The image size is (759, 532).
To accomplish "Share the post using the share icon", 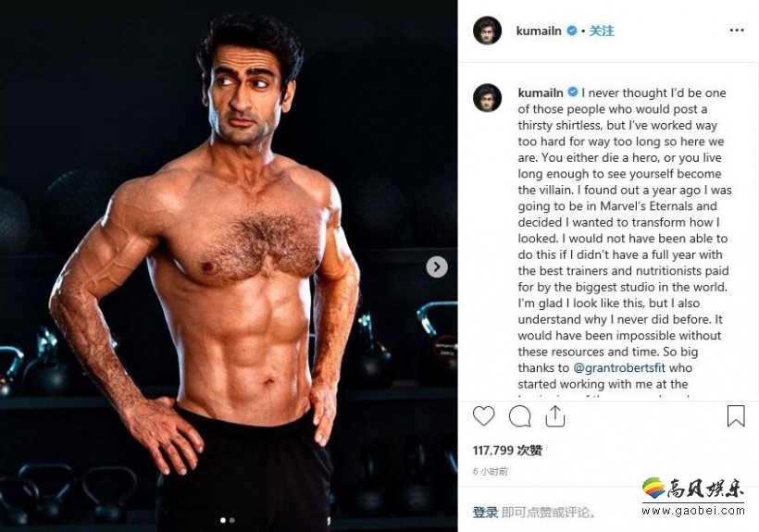I will pos(554,416).
